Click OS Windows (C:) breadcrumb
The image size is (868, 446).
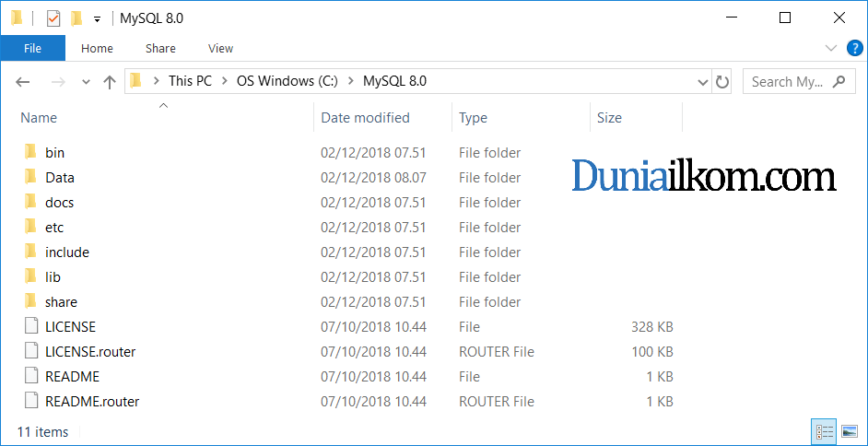(287, 81)
